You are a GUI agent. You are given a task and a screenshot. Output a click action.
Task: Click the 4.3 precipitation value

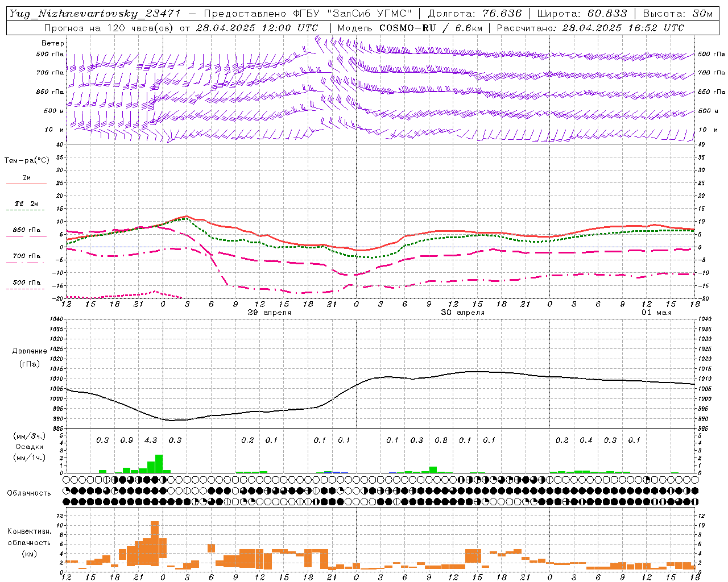point(151,440)
